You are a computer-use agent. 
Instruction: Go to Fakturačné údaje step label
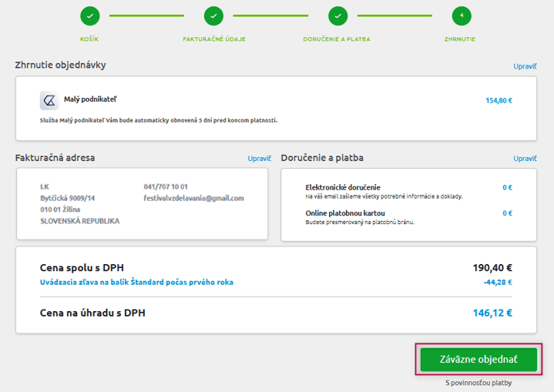[213, 39]
